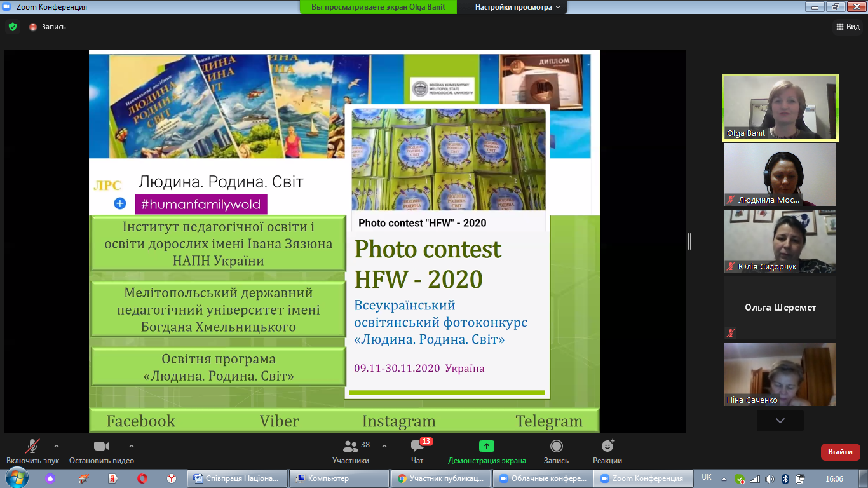Expand audio options arrow beside microphone
Viewport: 868px width, 488px height.
(57, 445)
